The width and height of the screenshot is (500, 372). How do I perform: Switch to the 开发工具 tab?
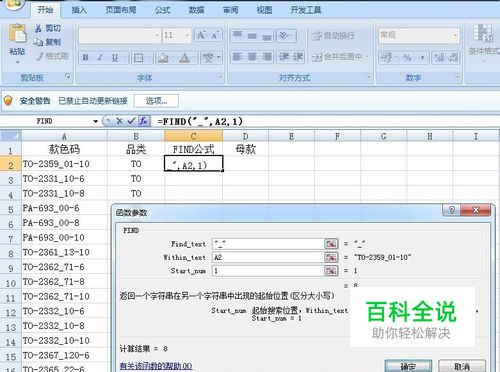pos(306,10)
